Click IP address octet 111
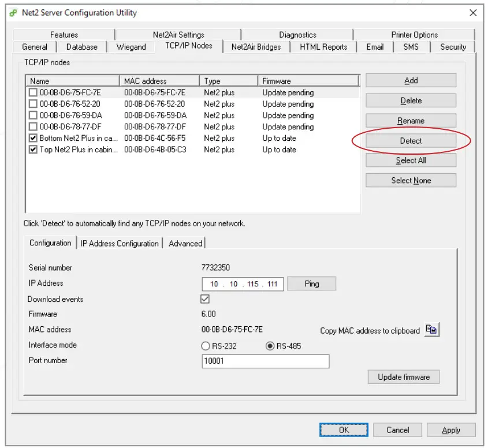The width and height of the screenshot is (488, 448). [272, 284]
